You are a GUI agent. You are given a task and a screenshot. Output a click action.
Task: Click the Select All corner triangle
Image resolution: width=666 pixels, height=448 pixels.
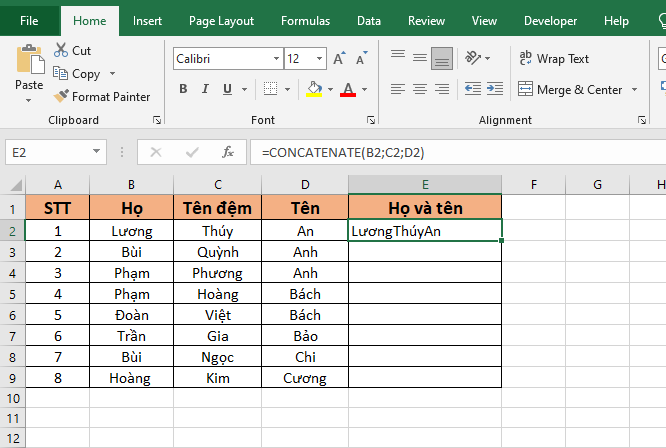point(16,185)
